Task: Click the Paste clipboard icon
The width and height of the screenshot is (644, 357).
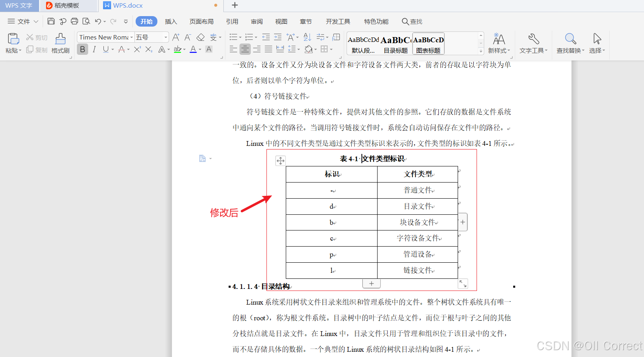Action: (x=13, y=39)
